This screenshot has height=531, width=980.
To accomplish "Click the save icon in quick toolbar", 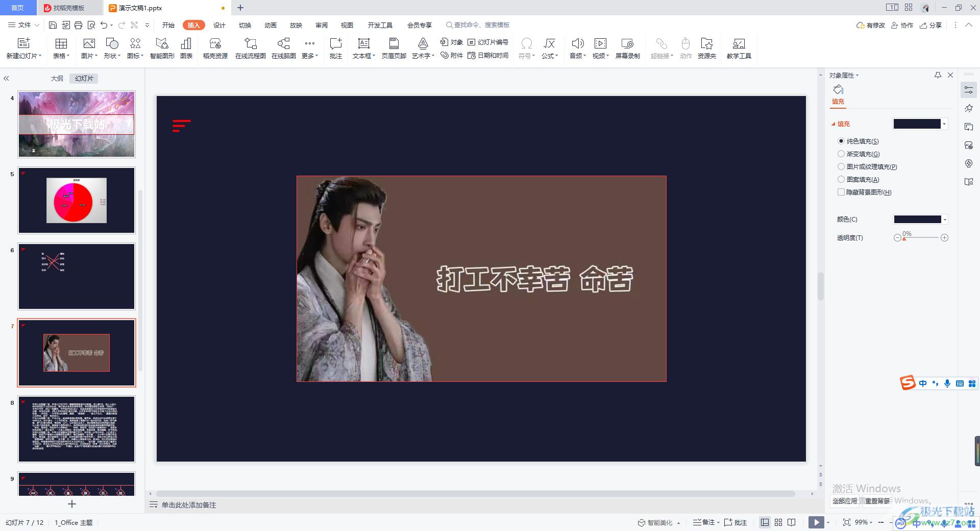I will tap(53, 25).
